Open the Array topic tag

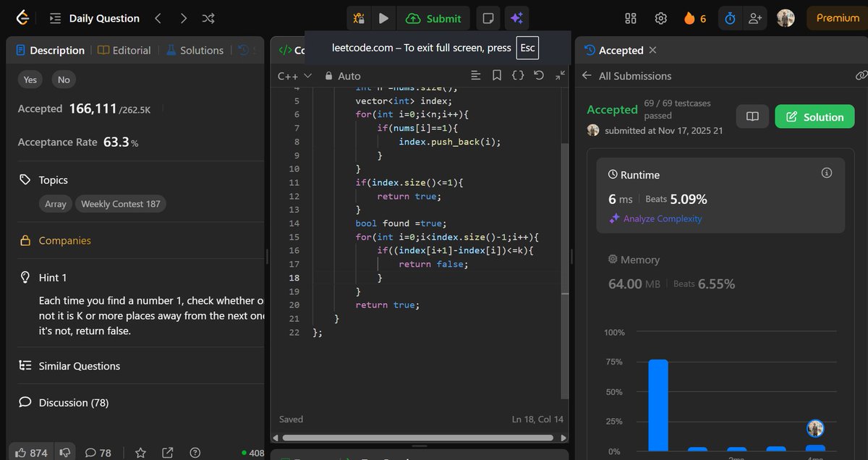pos(56,204)
